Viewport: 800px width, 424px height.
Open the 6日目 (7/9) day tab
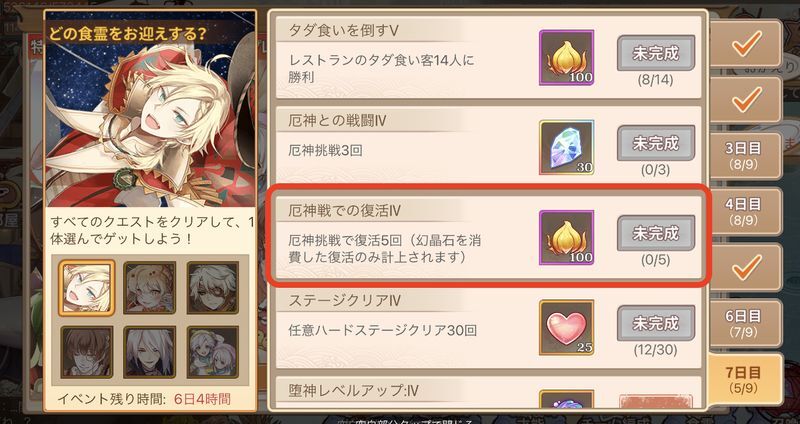coord(744,323)
